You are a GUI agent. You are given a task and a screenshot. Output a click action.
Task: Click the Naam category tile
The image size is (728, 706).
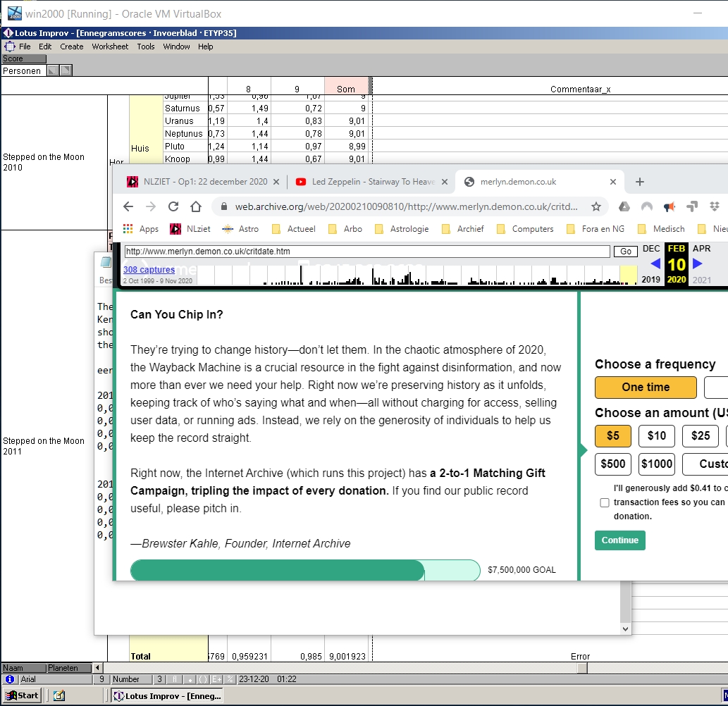pos(24,668)
